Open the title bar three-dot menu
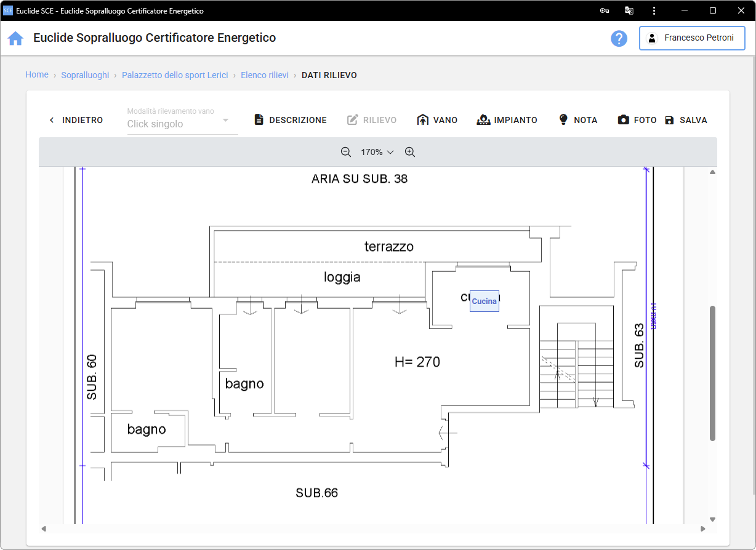The height and width of the screenshot is (550, 756). (x=653, y=10)
